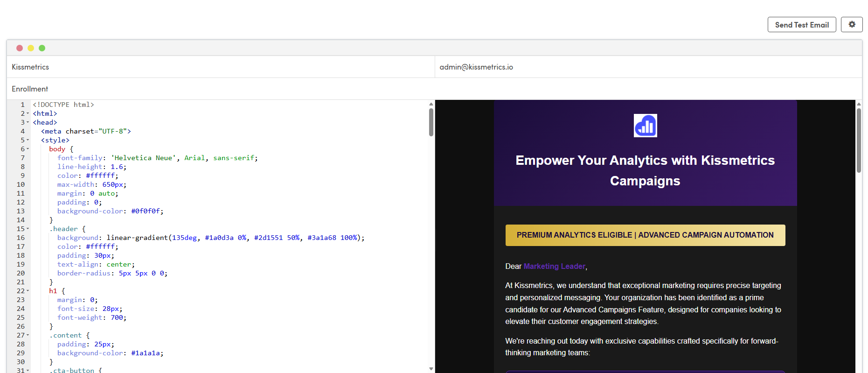
Task: Collapse the style tag fold on line 5
Action: click(28, 140)
